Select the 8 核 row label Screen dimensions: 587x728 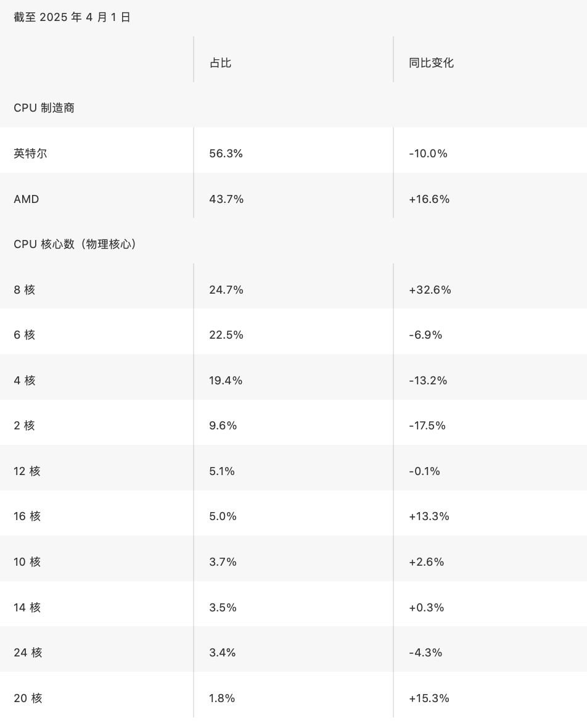[24, 290]
